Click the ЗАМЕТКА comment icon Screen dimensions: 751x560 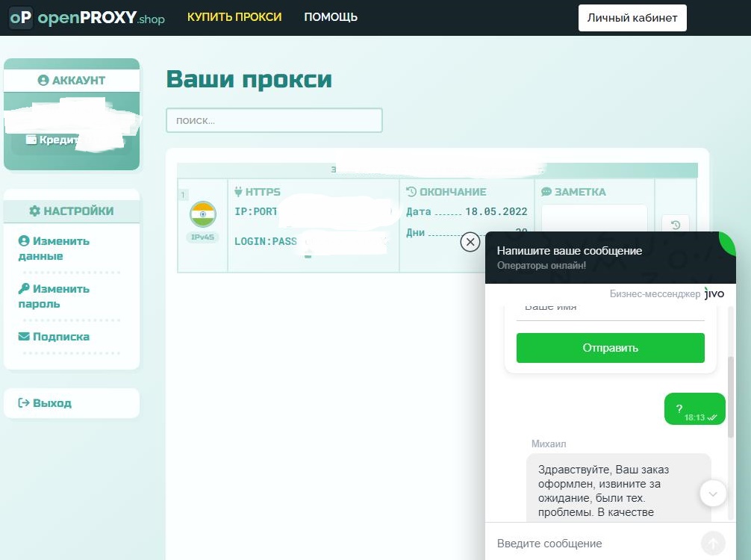click(546, 192)
